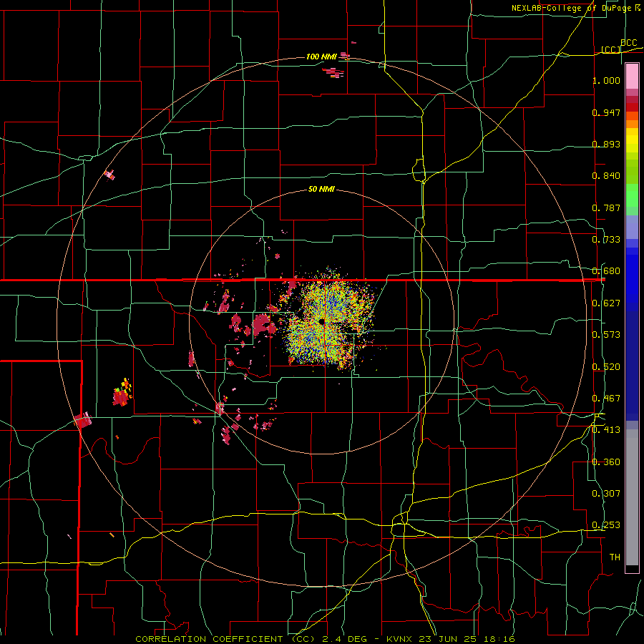Click the 0.307 color scale value
This screenshot has width=644, height=644.
(606, 493)
